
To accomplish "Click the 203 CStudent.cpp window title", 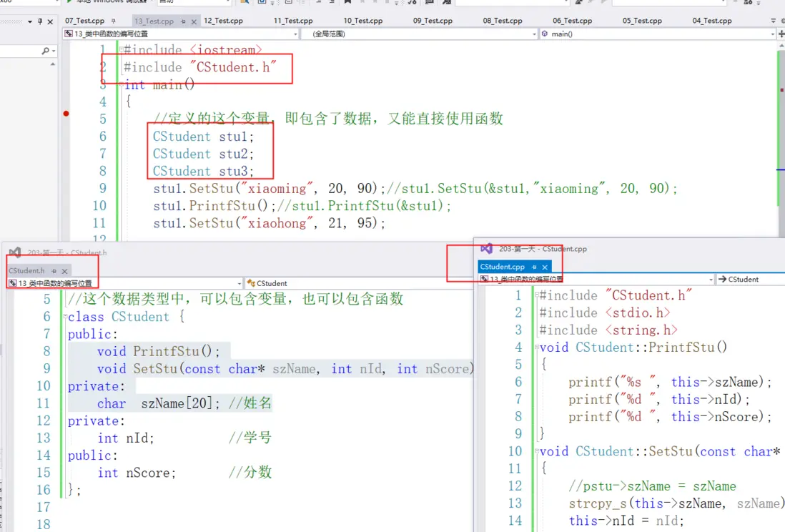I will click(543, 249).
